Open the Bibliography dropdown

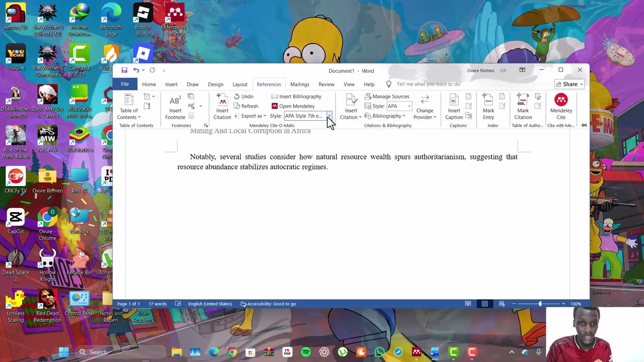(x=385, y=116)
